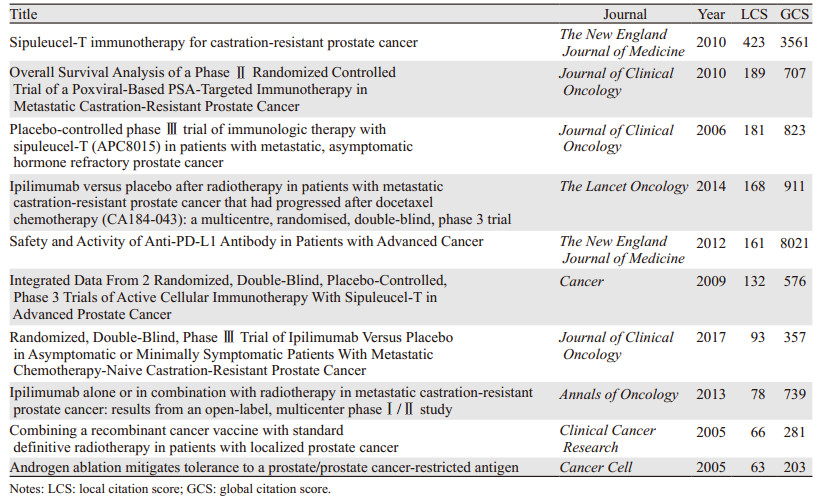Select the GCS column header
This screenshot has width=832, height=501.
pyautogui.click(x=794, y=15)
